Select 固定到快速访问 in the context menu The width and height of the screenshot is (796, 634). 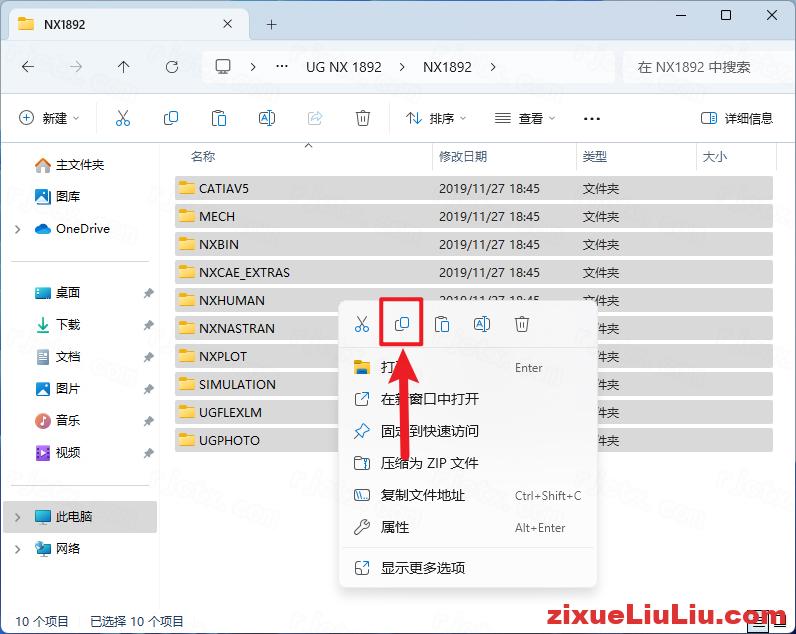(x=467, y=431)
